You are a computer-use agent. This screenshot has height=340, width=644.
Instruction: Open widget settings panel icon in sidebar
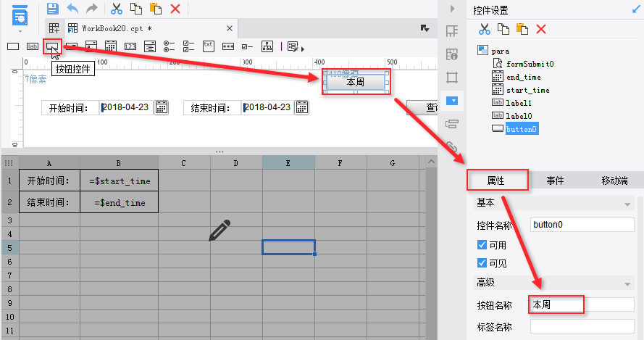[452, 100]
